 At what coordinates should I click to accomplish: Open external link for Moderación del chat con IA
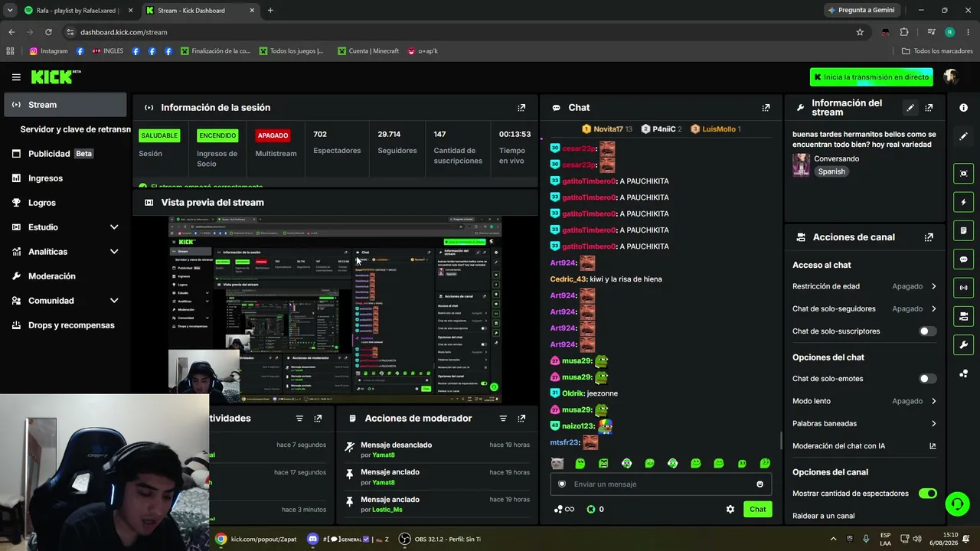[x=933, y=446]
